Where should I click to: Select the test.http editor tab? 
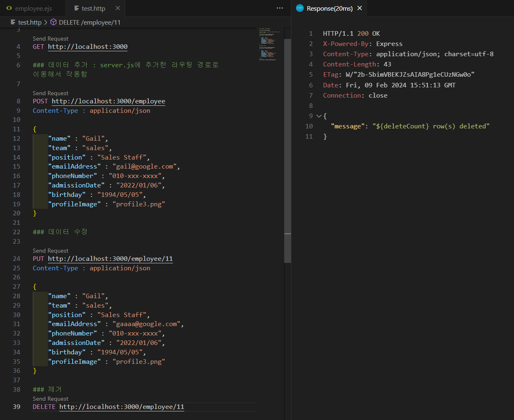coord(93,8)
